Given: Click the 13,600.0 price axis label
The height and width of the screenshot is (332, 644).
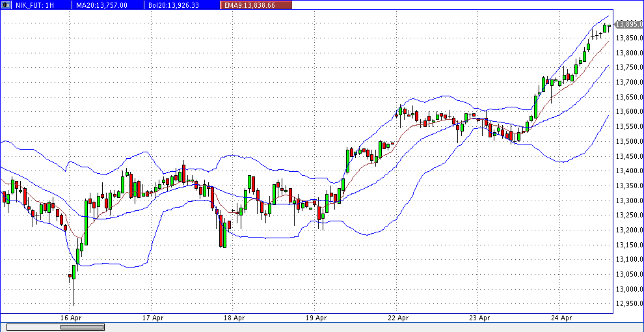Looking at the screenshot, I should point(630,112).
